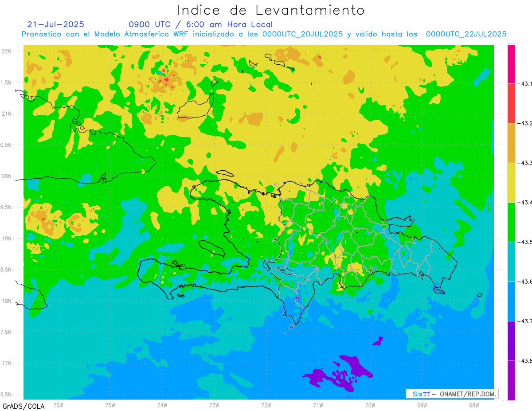Pick the teal swatch between -43.5 and -43.6

511,261
